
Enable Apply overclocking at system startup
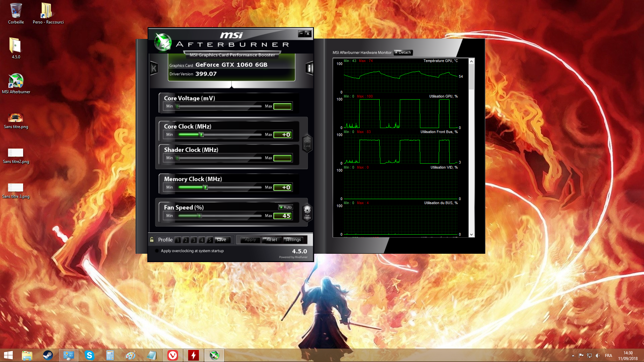coord(157,251)
